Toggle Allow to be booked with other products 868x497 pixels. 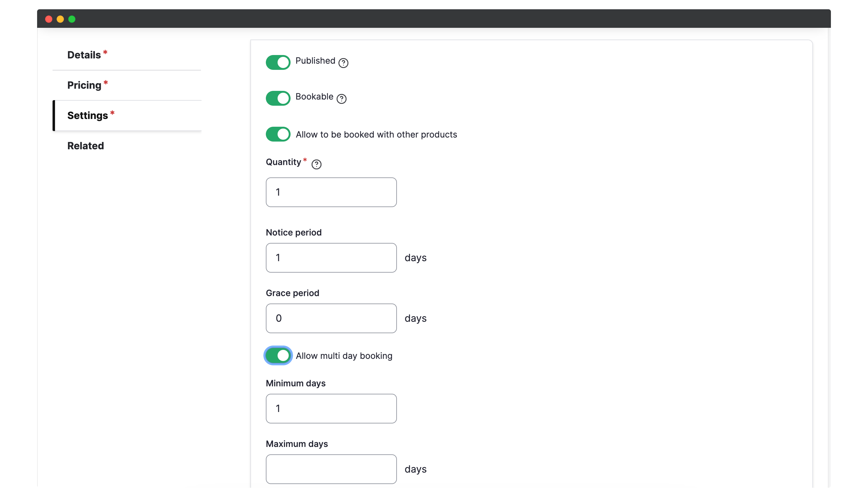pos(278,134)
